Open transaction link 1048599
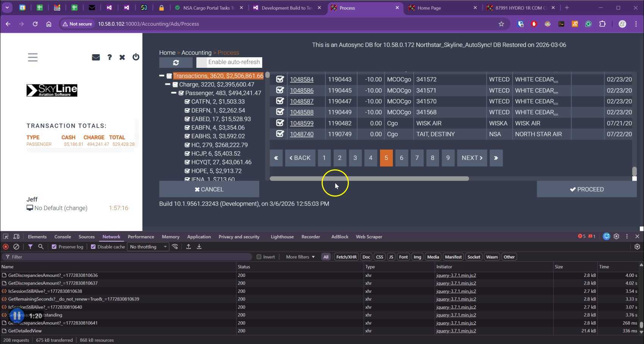644x344 pixels. pos(302,123)
